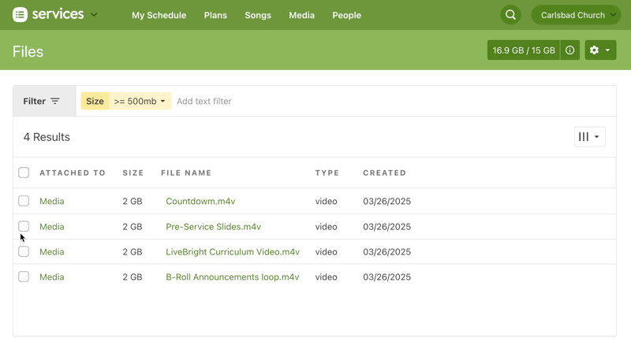Check the Countdowm.m4v row checkbox
Viewport: 631px width, 364px height.
24,201
